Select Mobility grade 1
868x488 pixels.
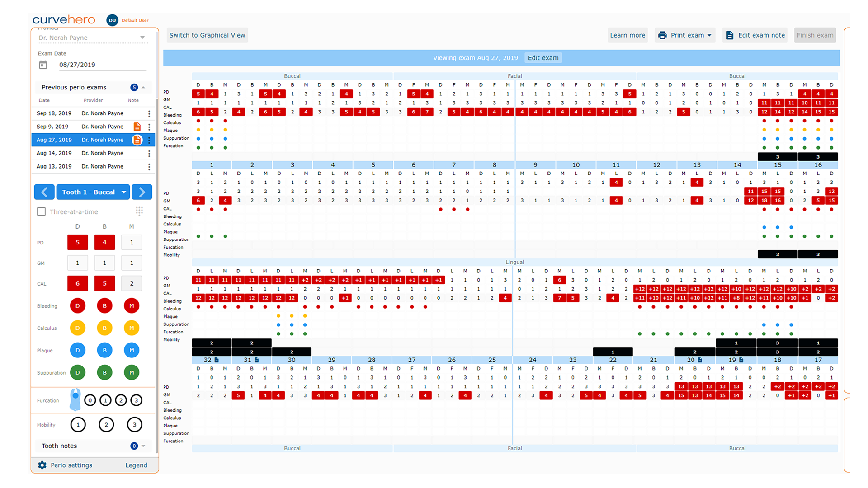click(x=78, y=425)
